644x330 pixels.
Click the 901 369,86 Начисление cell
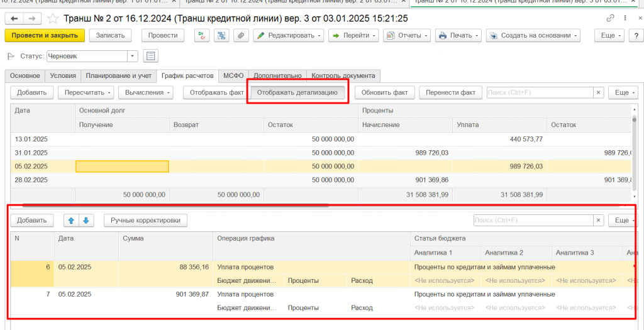[x=405, y=180]
